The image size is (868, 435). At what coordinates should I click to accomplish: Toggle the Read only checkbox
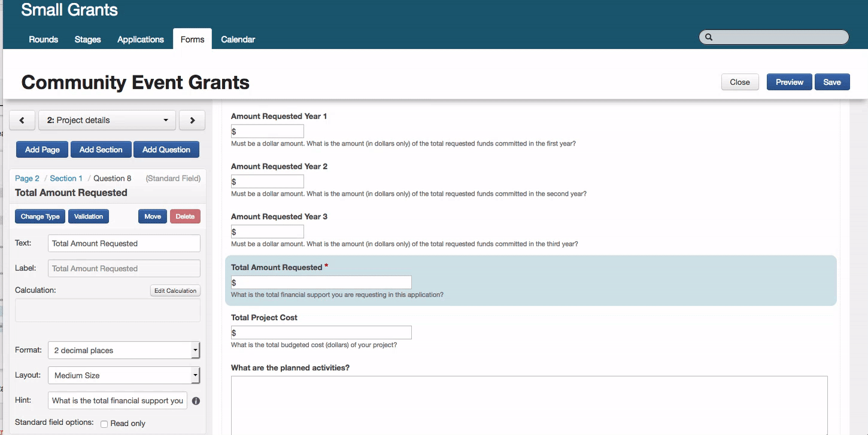click(104, 424)
